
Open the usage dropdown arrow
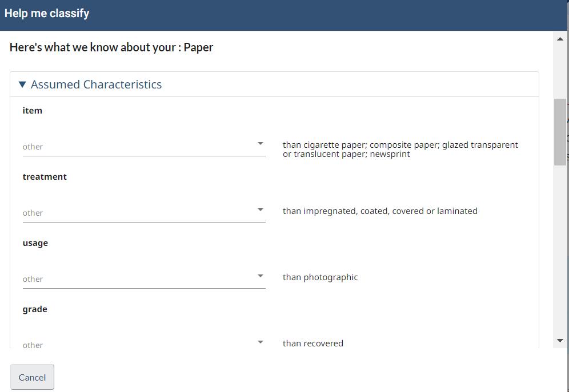[x=261, y=276]
